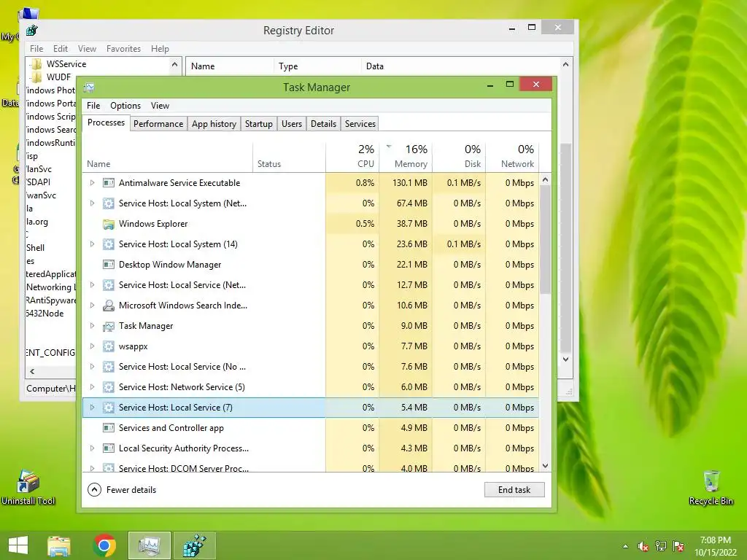This screenshot has height=560, width=747.
Task: Sort processes by Disk column
Action: click(460, 157)
